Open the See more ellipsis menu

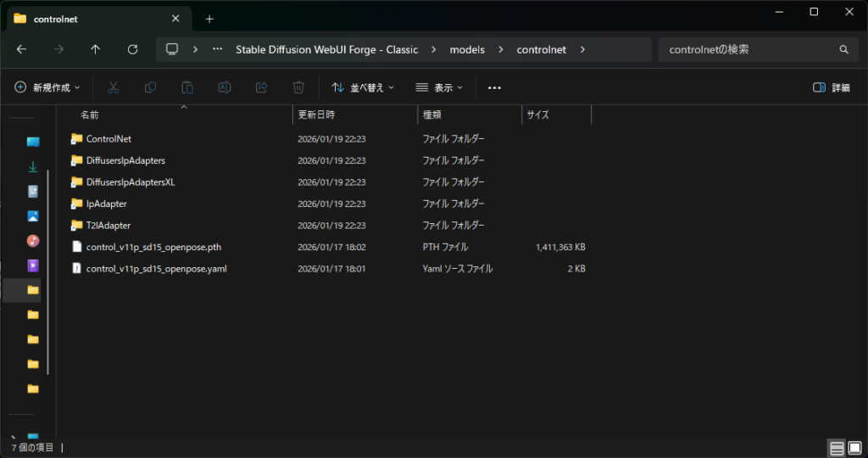click(x=495, y=87)
